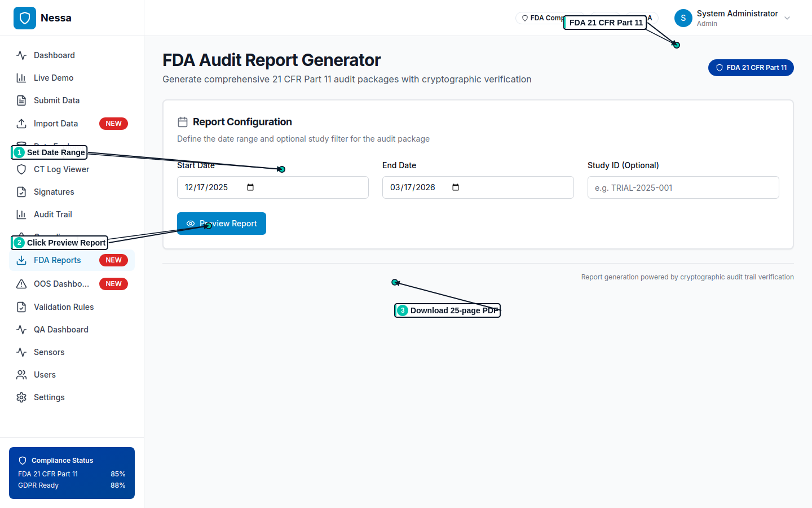Click the Signatures icon in the sidebar
This screenshot has width=812, height=508.
[21, 191]
